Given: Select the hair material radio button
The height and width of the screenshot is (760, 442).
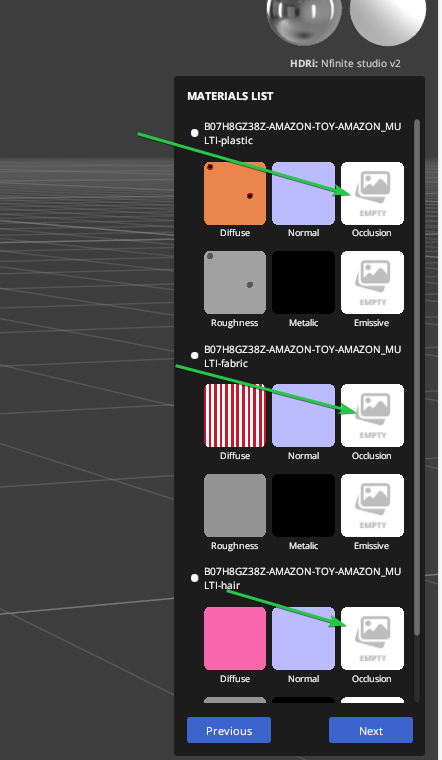Looking at the screenshot, I should [194, 578].
